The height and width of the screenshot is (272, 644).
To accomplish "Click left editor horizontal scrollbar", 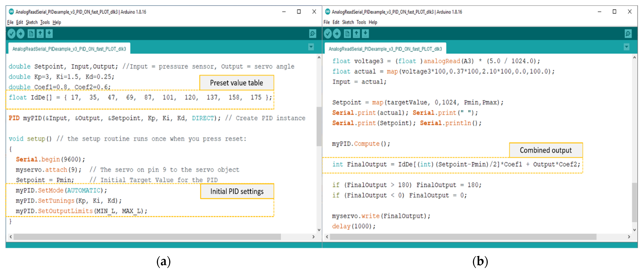I will tap(147, 237).
